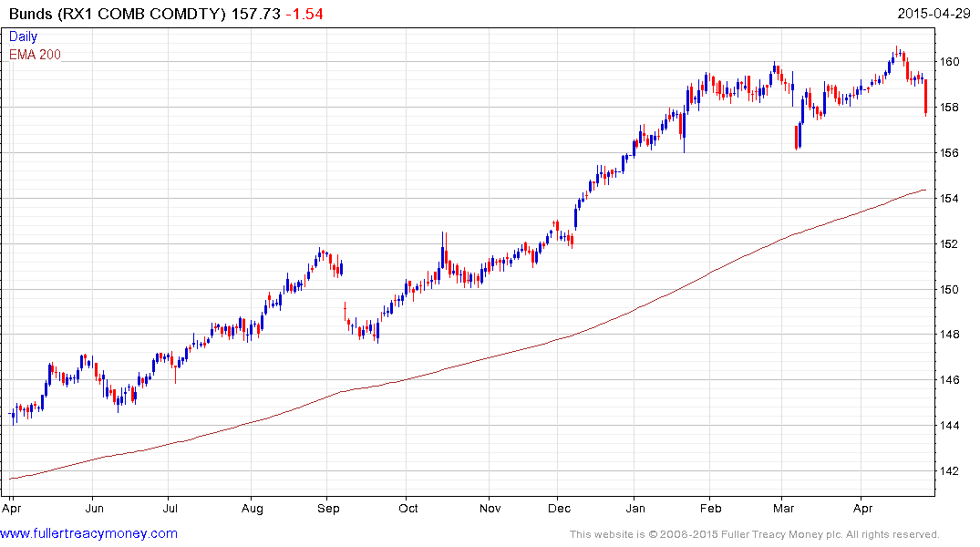Image resolution: width=980 pixels, height=547 pixels.
Task: Click the 154 price axis label
Action: point(950,198)
